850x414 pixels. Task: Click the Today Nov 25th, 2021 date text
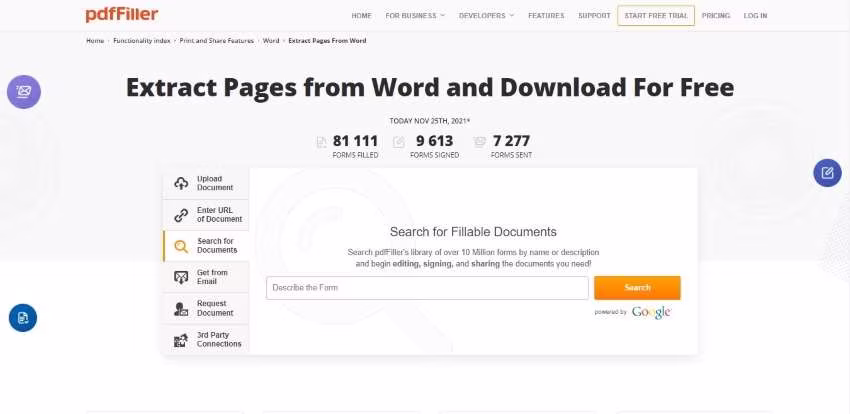click(429, 121)
